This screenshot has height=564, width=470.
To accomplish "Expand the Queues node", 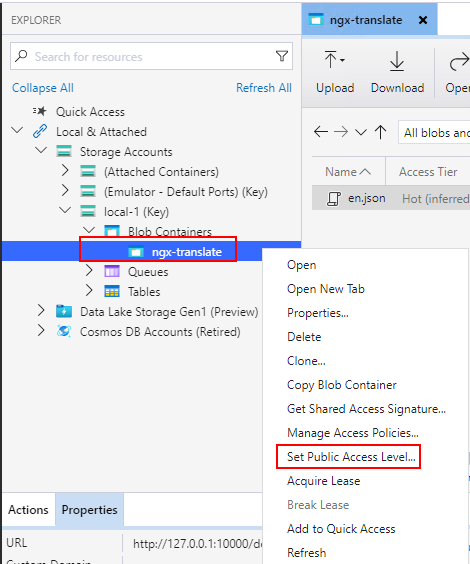I will 89,270.
